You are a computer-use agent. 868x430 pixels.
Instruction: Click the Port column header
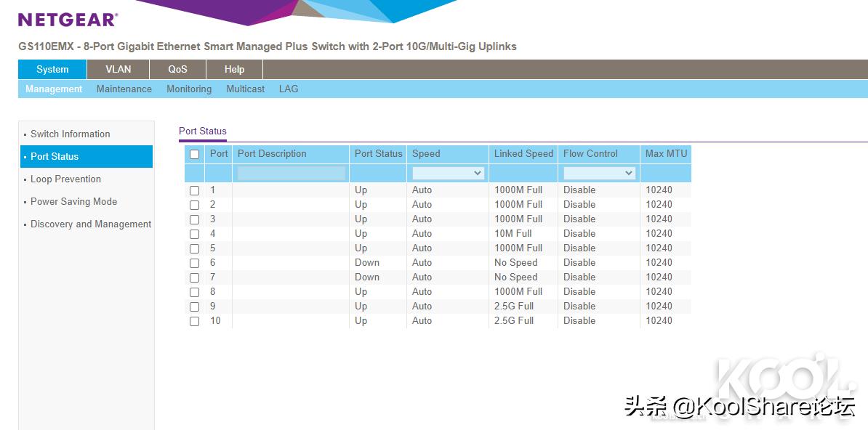(219, 154)
